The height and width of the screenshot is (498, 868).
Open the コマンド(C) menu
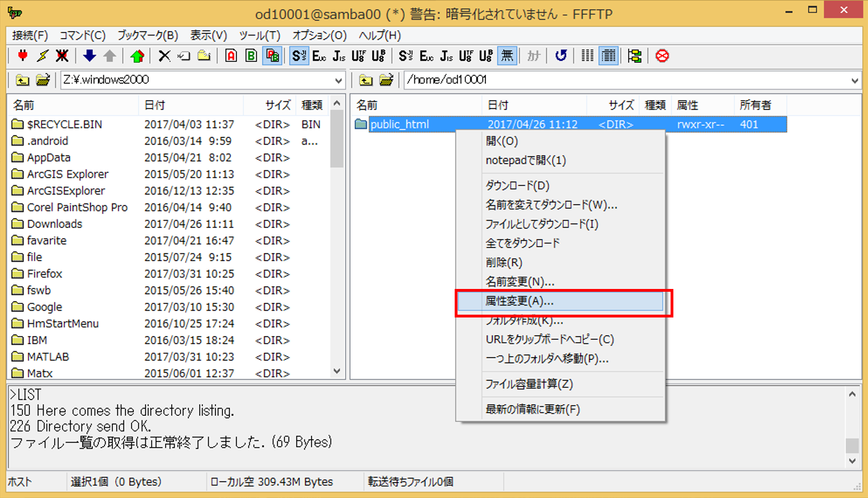(82, 35)
